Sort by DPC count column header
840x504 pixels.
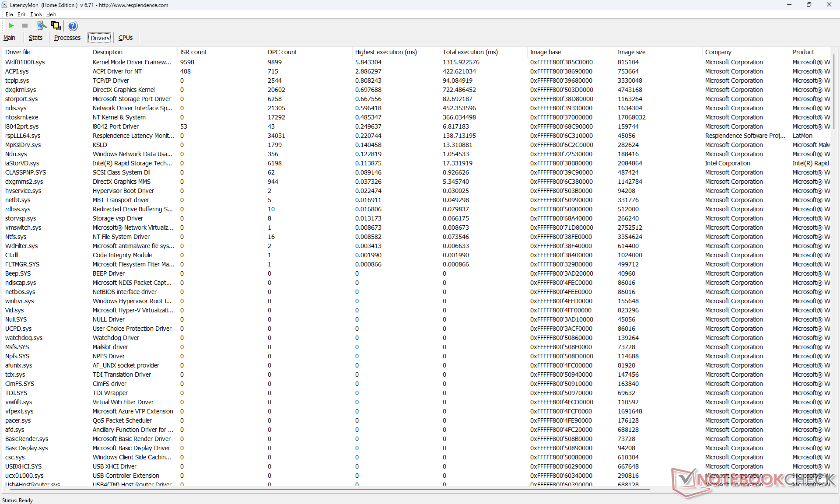[282, 52]
